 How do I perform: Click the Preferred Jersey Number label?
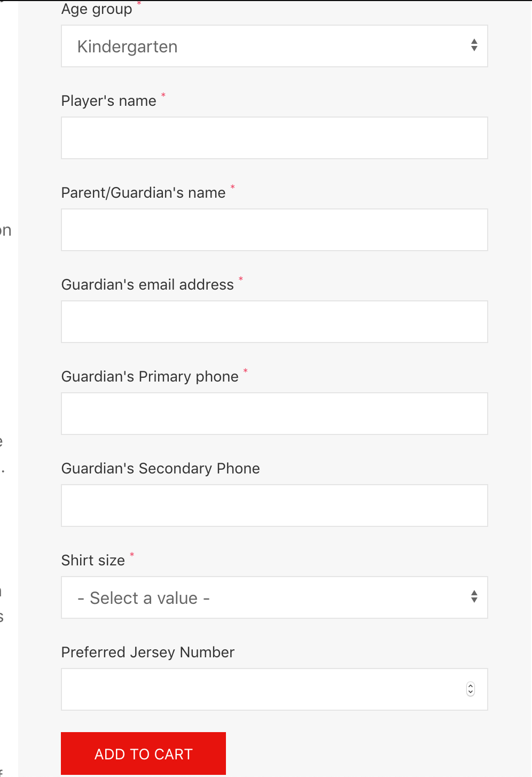[x=147, y=652]
